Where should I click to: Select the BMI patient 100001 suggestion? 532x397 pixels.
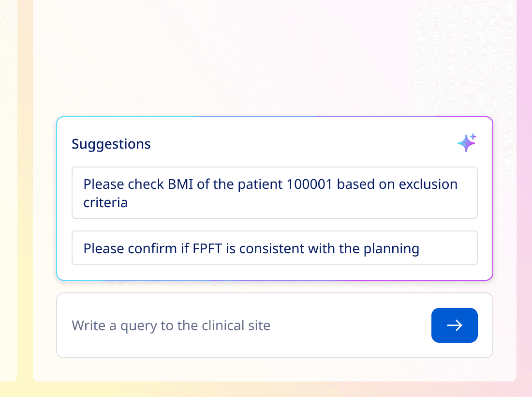(274, 193)
